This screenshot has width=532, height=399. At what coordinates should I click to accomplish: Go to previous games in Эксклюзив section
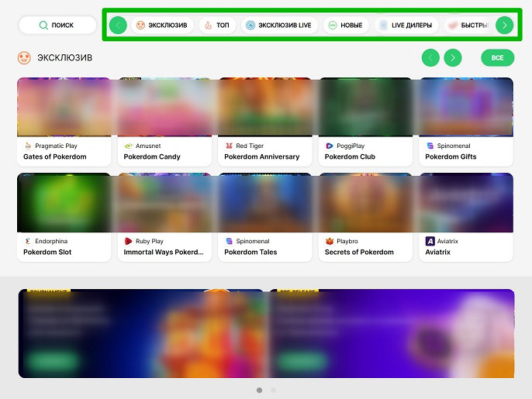coord(430,58)
